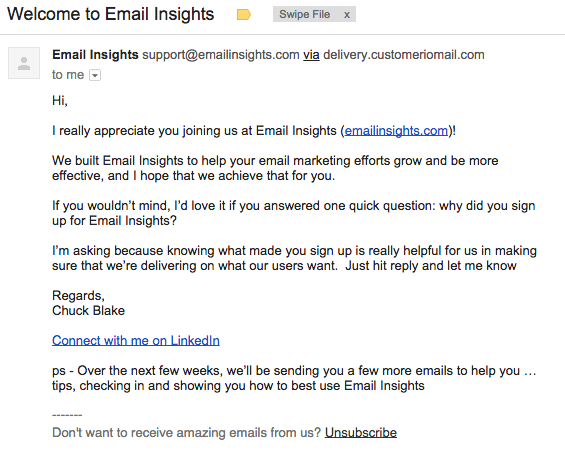The width and height of the screenshot is (565, 462).
Task: Open the Swipe File label
Action: (304, 14)
